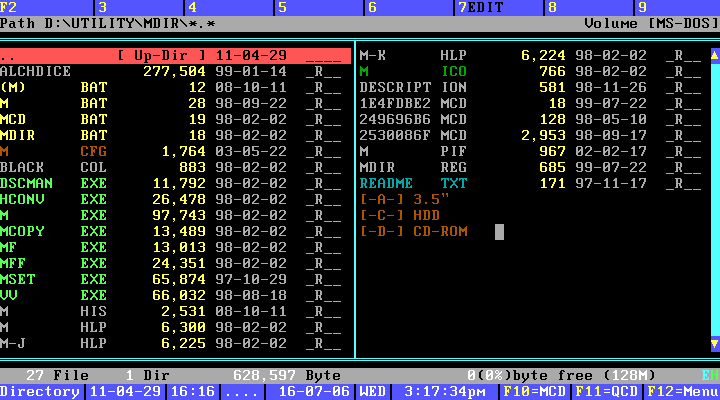The height and width of the screenshot is (400, 720).
Task: Select the ALCHDICE file entry
Action: pyautogui.click(x=175, y=72)
